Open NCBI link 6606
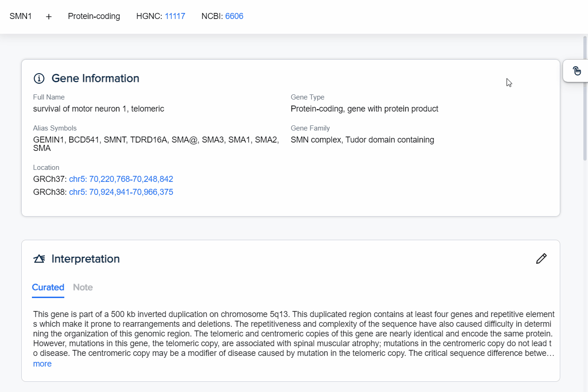Screen dimensions: 588x392 pyautogui.click(x=234, y=16)
